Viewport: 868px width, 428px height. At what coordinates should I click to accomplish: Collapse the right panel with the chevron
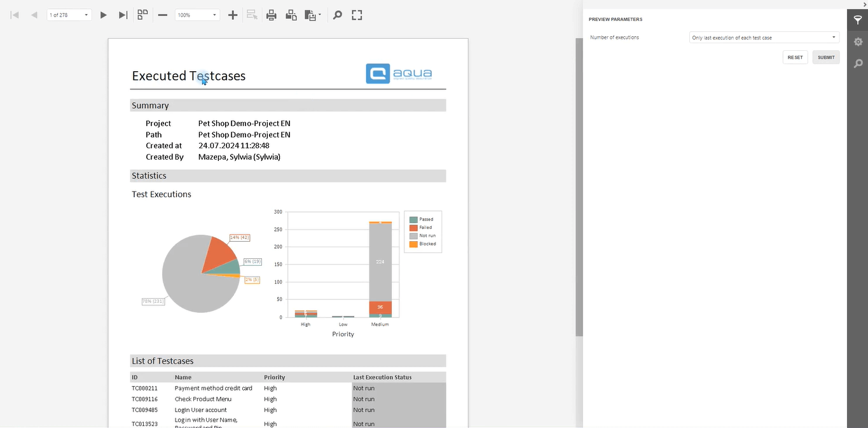[865, 4]
